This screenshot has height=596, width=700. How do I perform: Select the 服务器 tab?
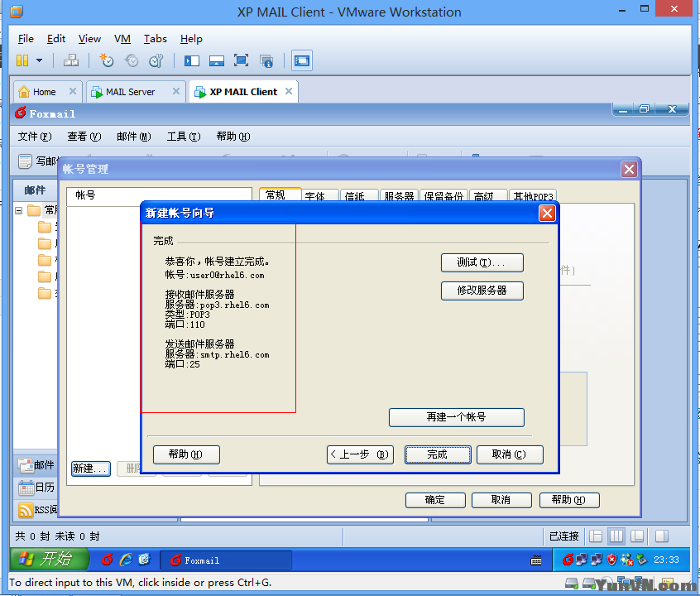(x=399, y=195)
